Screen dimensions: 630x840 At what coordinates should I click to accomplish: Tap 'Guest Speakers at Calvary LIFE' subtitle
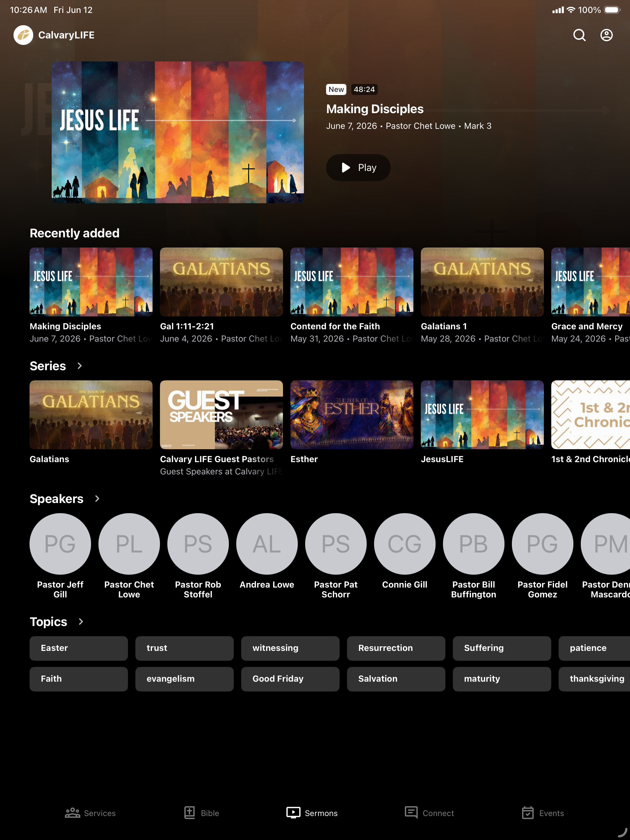[221, 472]
